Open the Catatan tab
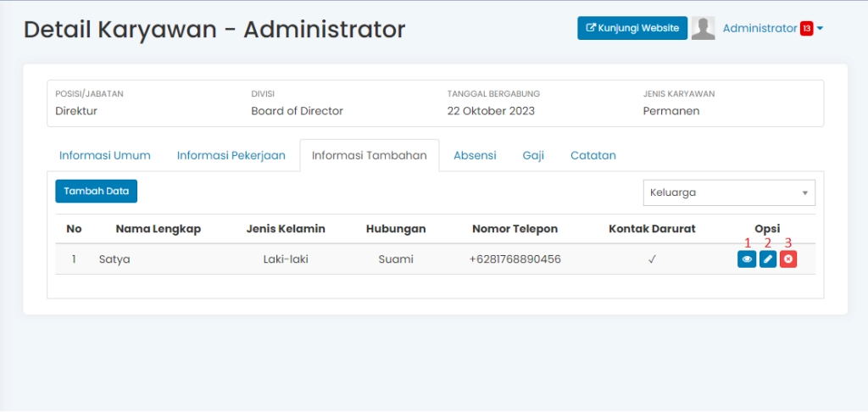This screenshot has height=412, width=868. coord(593,156)
